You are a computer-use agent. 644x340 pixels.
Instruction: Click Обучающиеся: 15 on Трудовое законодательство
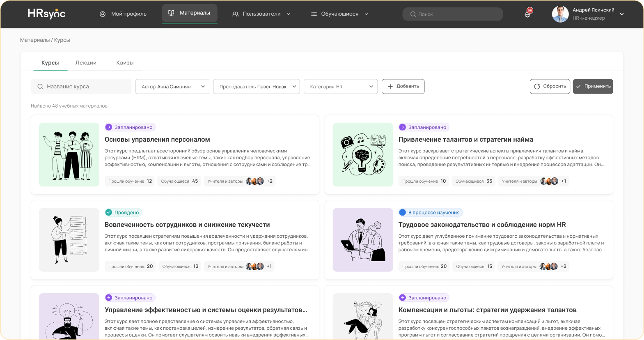click(x=474, y=266)
